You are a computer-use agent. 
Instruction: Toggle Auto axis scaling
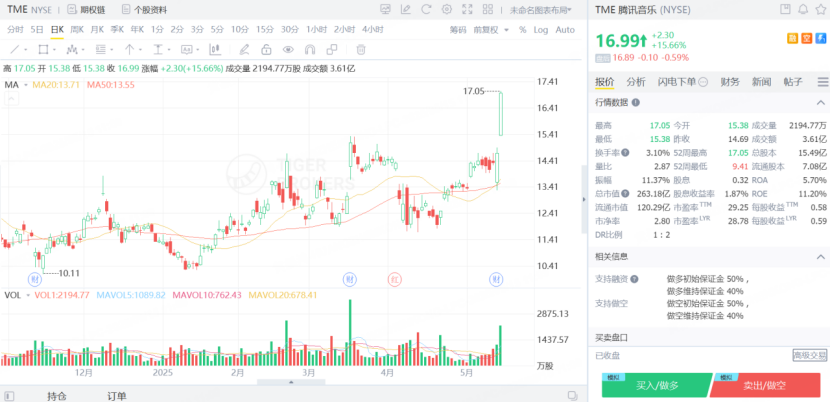[x=565, y=30]
